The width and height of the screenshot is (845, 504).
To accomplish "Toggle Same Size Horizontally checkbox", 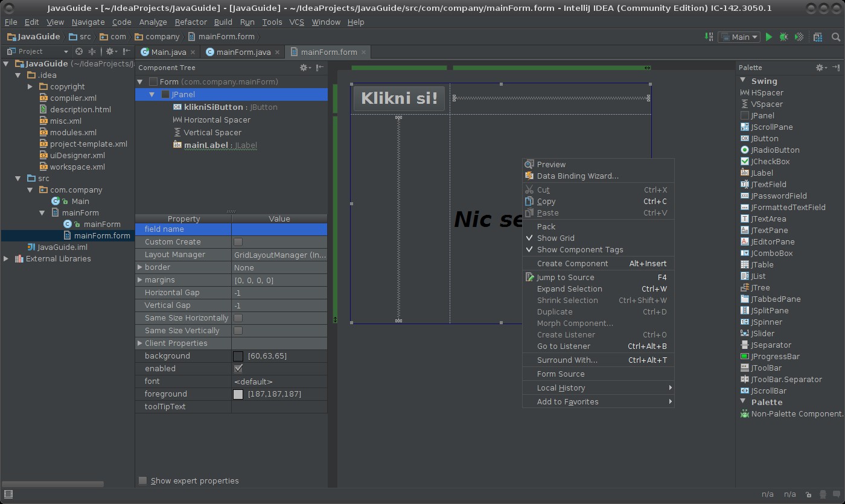I will (238, 318).
